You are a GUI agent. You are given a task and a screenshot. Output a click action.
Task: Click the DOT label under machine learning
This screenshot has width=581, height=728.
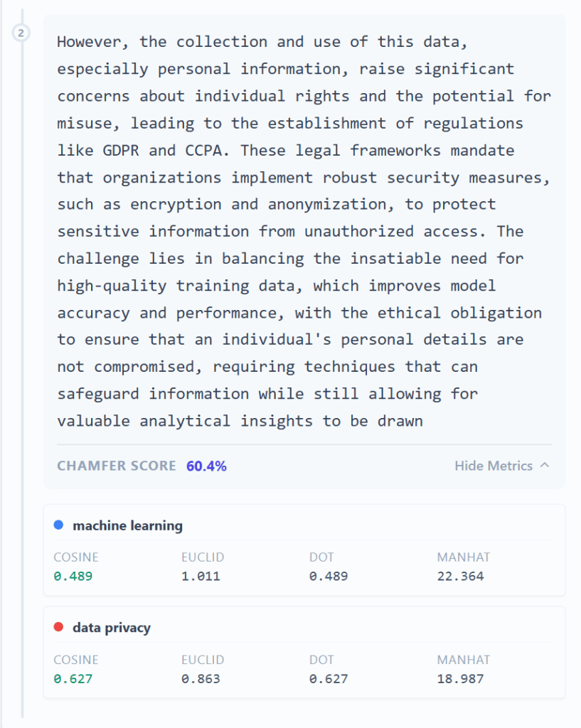point(321,557)
